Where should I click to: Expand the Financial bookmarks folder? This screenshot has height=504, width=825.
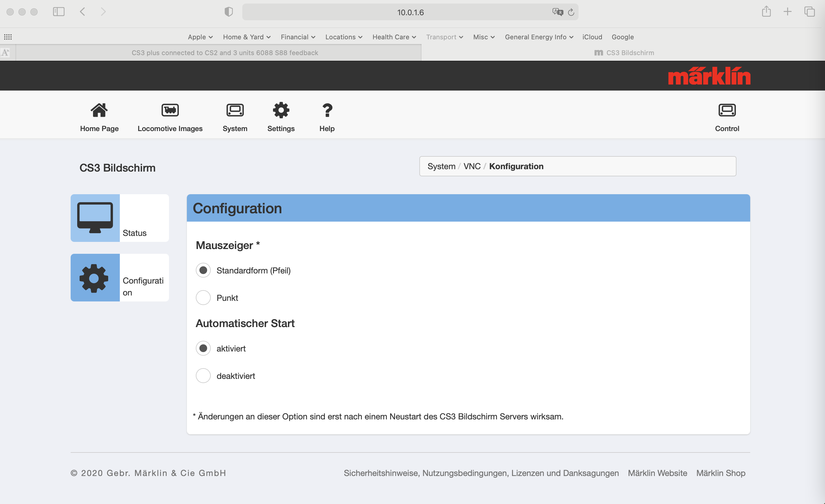point(298,37)
